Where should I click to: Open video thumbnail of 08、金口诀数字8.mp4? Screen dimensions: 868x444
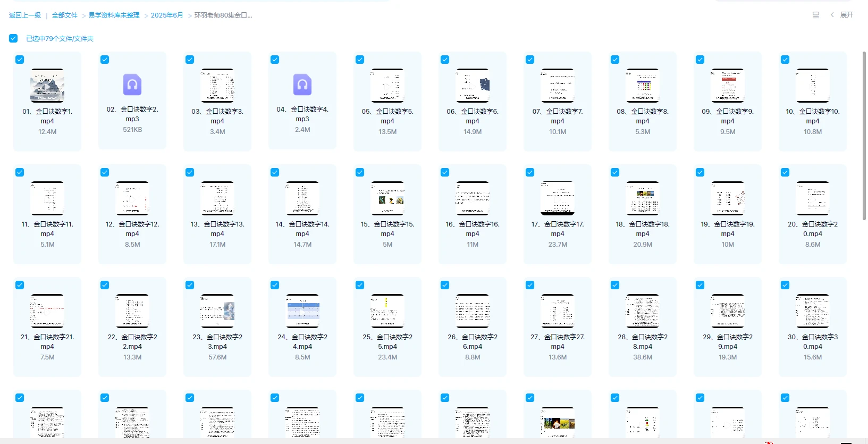(643, 86)
